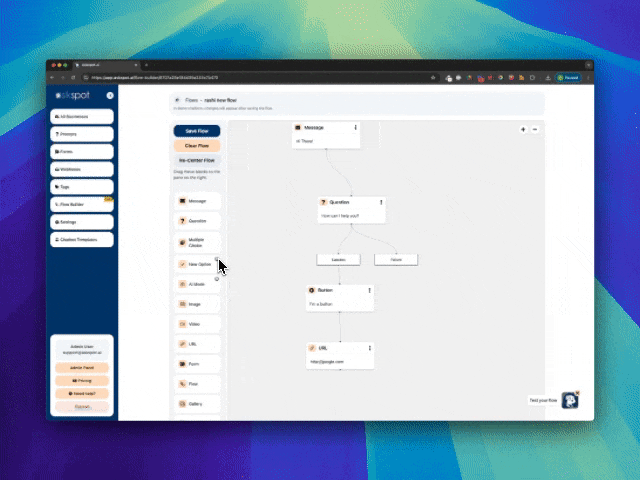Select the Video block icon
This screenshot has width=640, height=480.
tap(182, 324)
